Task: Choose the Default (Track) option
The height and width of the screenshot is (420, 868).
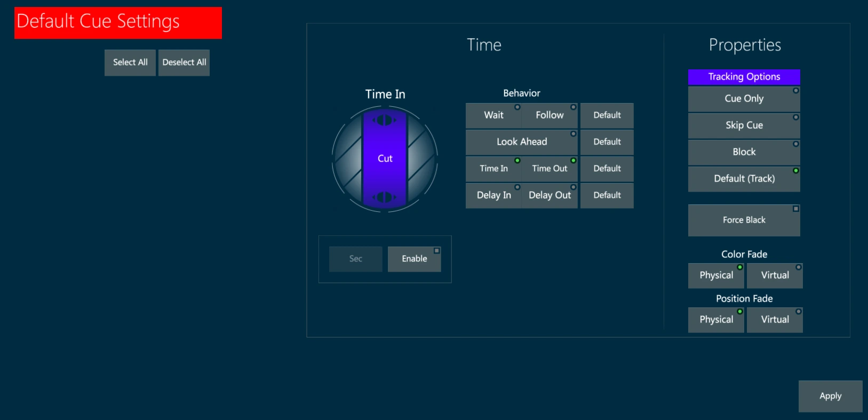Action: point(744,179)
